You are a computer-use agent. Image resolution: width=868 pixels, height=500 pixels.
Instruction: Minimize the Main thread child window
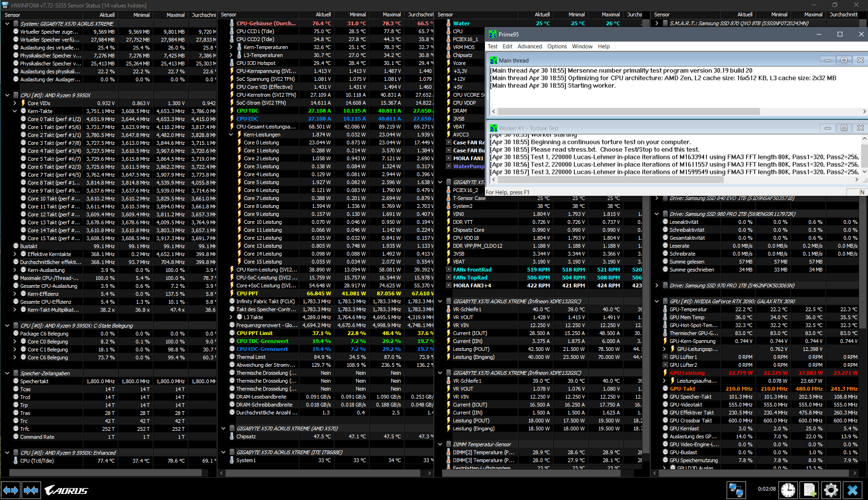pos(827,60)
